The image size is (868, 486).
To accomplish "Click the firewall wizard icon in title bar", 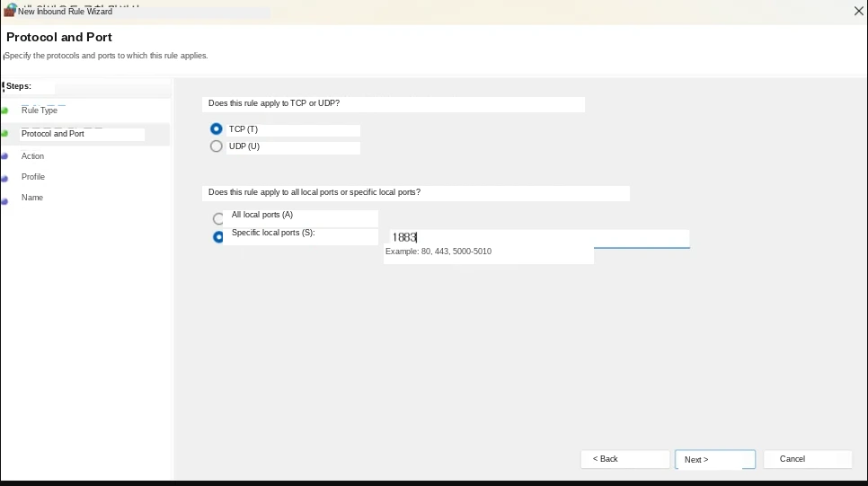I will click(9, 10).
